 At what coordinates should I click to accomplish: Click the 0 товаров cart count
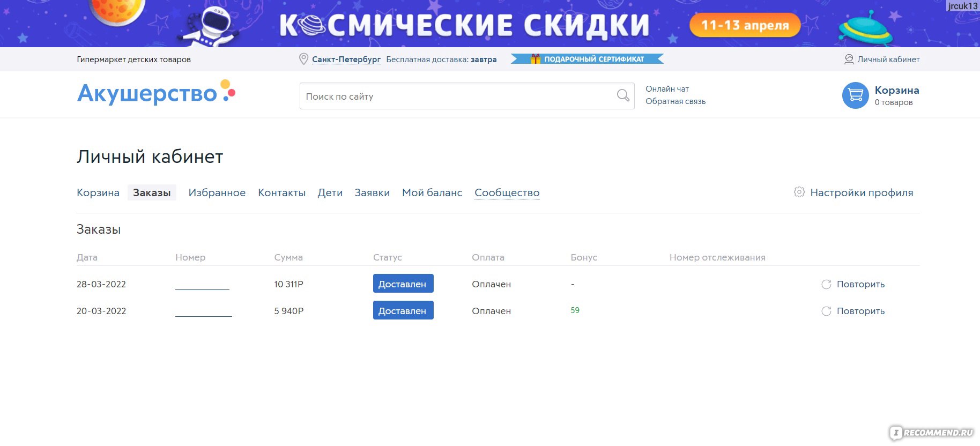pos(894,102)
